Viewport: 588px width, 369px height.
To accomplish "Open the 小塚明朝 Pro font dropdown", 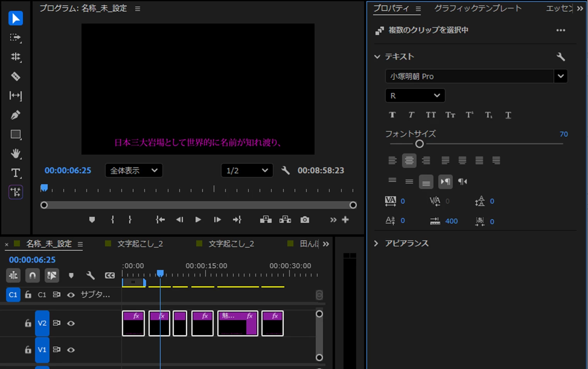I will click(x=561, y=76).
